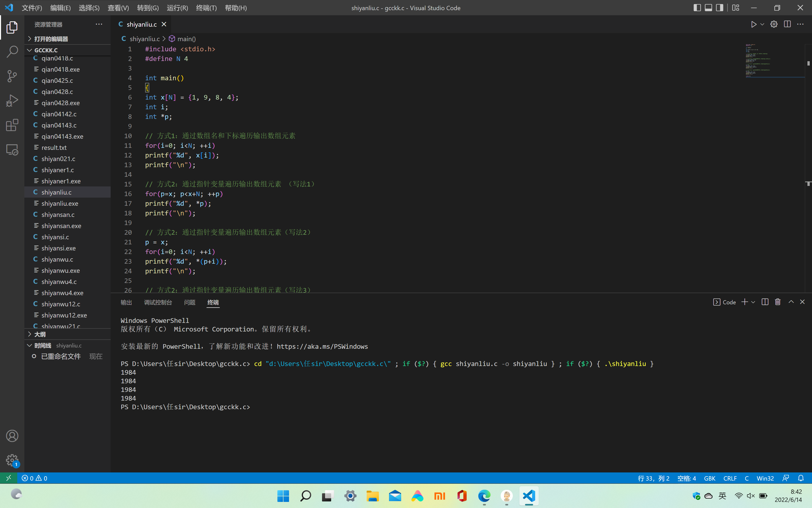This screenshot has height=508, width=812.
Task: Collapse the 时间线 timeline section
Action: coord(67,345)
